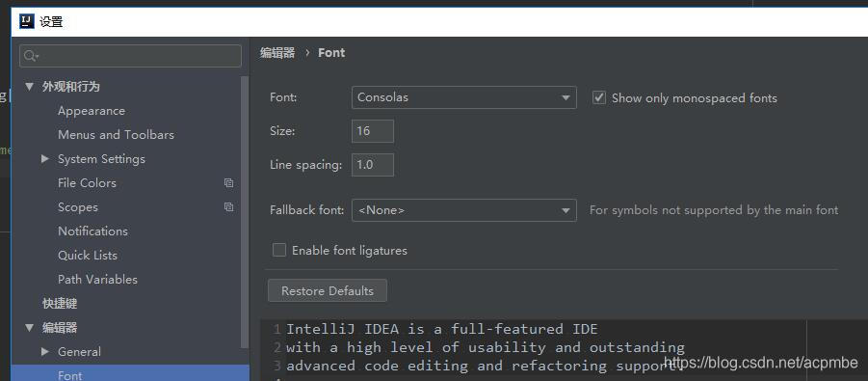
Task: Select the highlighted Font tree item
Action: pyautogui.click(x=130, y=372)
